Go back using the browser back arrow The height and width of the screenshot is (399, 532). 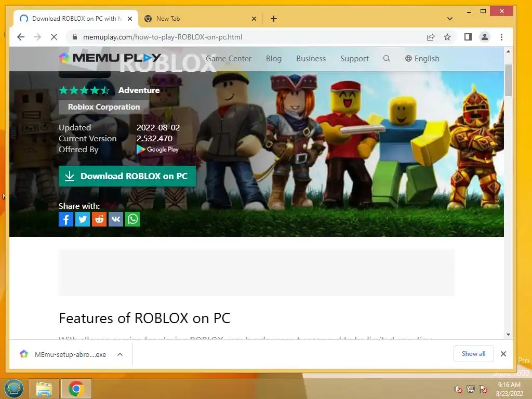pyautogui.click(x=21, y=37)
